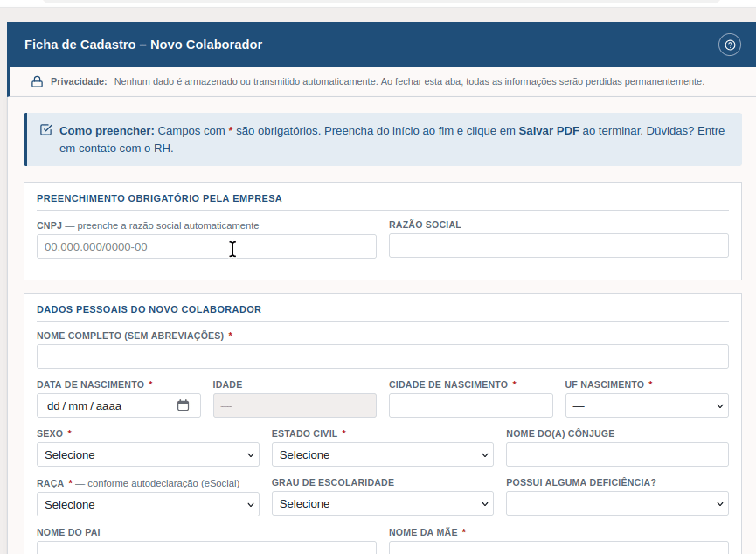Click the Data de Nascimento date field

(x=119, y=405)
